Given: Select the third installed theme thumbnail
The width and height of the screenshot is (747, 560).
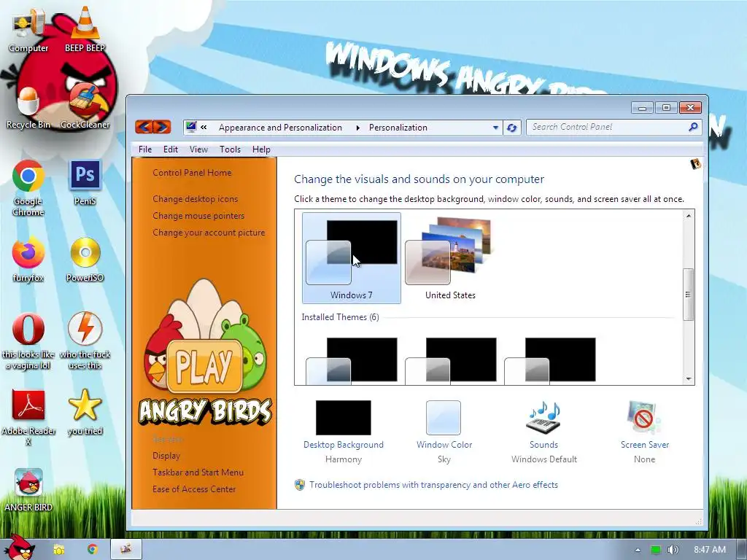Looking at the screenshot, I should tap(550, 360).
